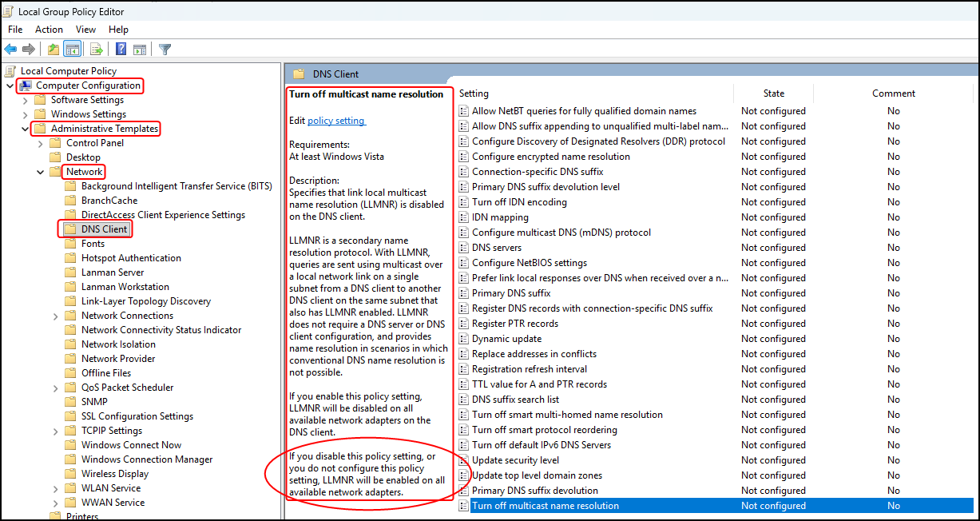Toggle Show/Hide Console Tree toolbar icon

tap(72, 49)
